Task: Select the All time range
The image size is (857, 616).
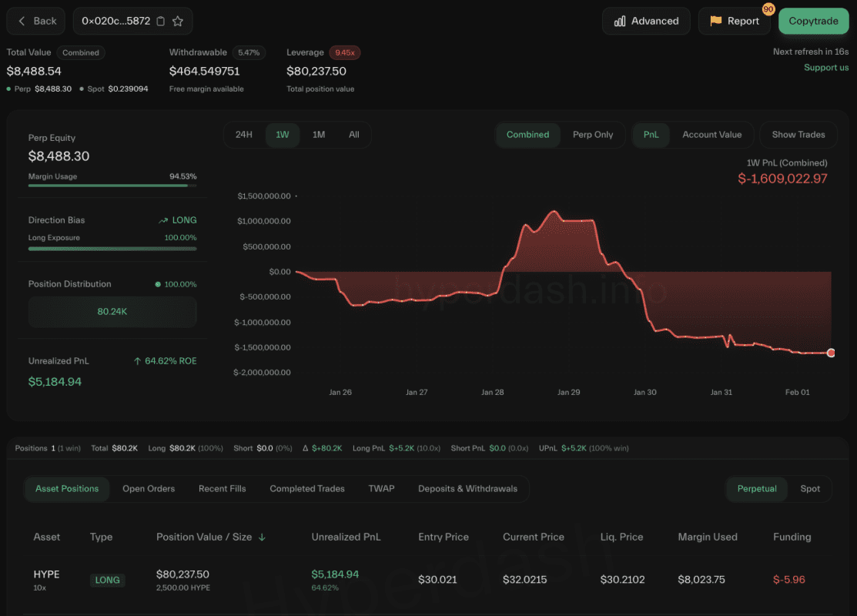Action: [354, 135]
